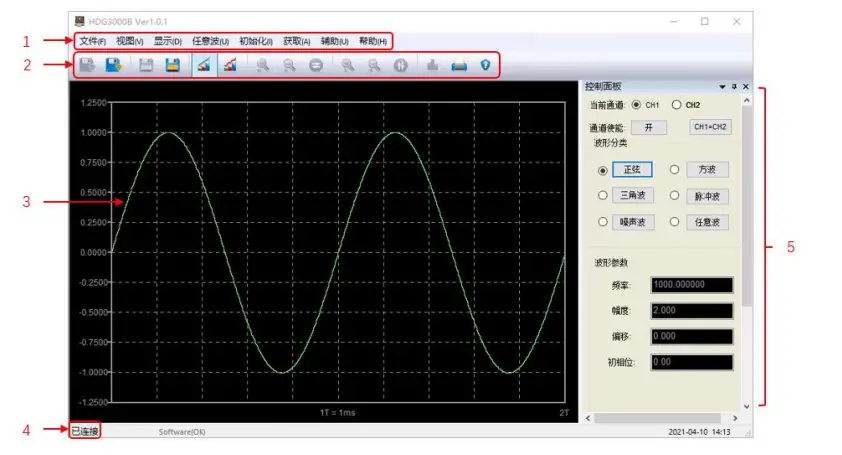Click the red waveform chart toolbar icon
Viewport: 842px width, 455px height.
point(230,66)
